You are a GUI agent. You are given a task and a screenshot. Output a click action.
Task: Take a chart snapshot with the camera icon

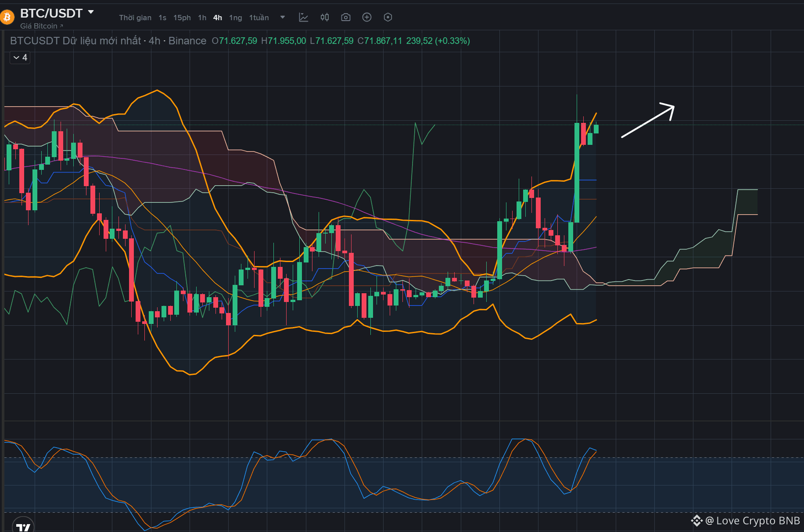point(346,17)
